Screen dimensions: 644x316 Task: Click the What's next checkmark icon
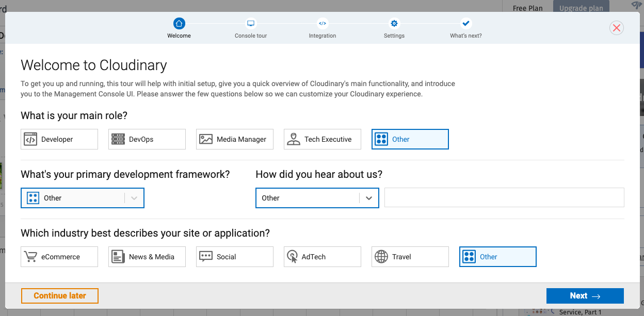[x=466, y=23]
